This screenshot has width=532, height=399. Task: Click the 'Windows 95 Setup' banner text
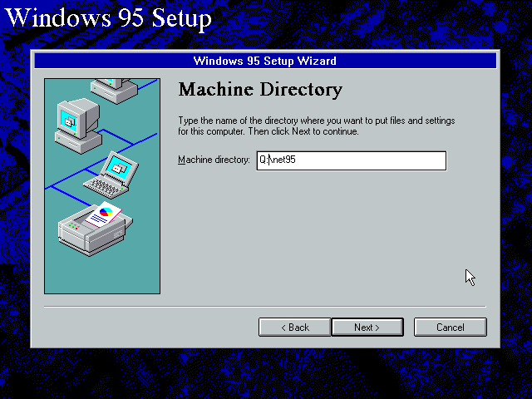[108, 18]
